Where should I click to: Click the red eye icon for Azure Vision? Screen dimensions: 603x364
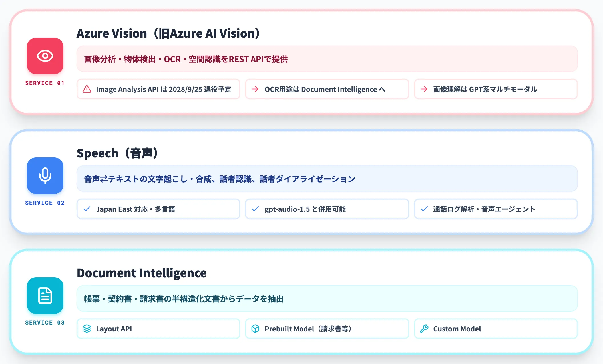45,56
